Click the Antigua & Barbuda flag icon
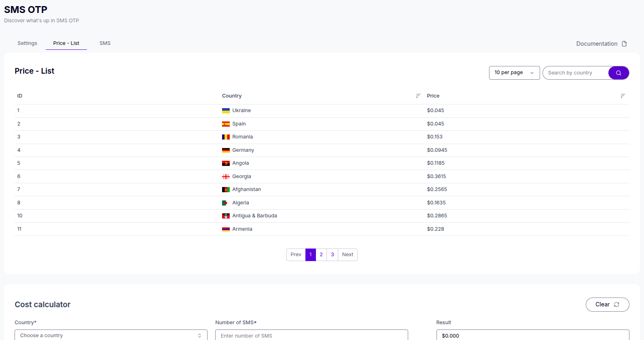This screenshot has height=340, width=644. (x=226, y=216)
